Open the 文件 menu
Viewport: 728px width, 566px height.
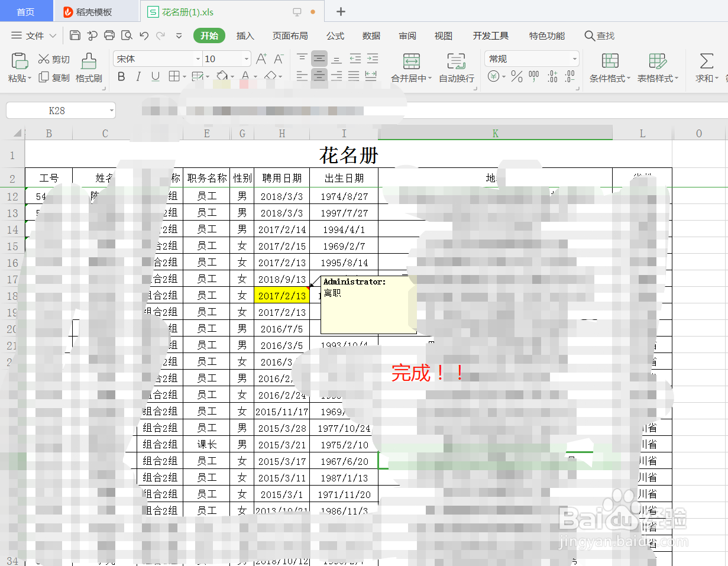(34, 35)
